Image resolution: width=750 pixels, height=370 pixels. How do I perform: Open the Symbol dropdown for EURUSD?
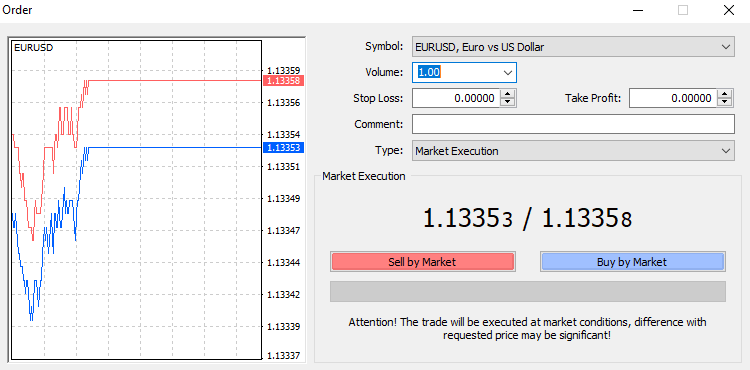[573, 47]
